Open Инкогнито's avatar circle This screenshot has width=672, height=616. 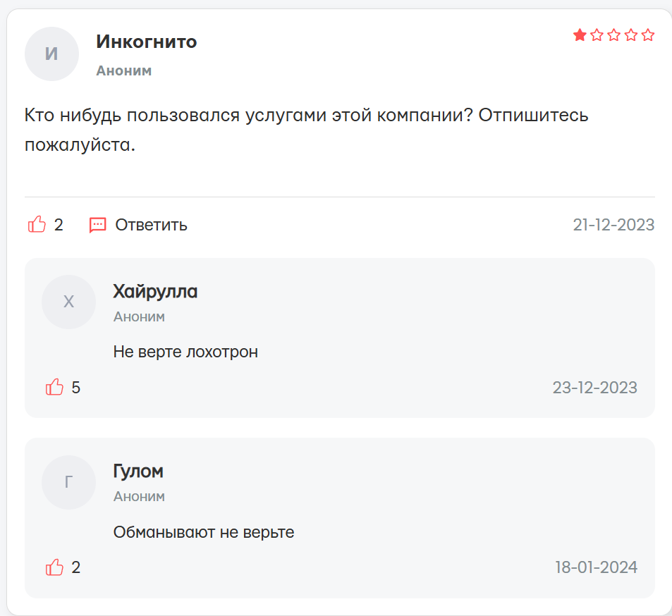pyautogui.click(x=51, y=54)
